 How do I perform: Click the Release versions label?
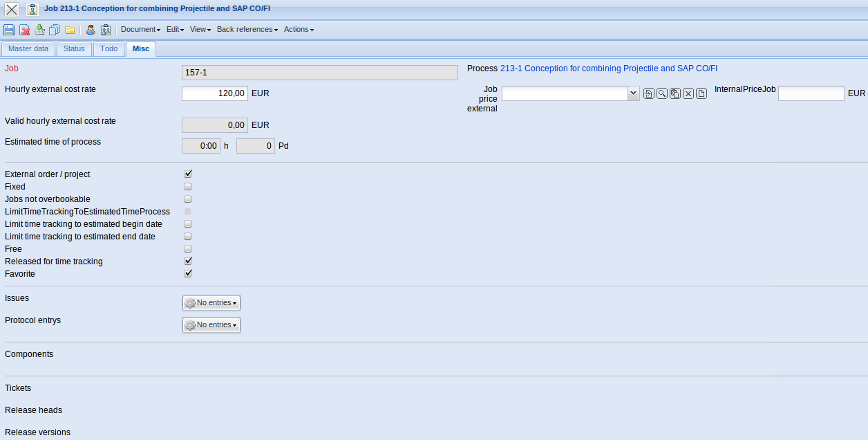click(37, 432)
